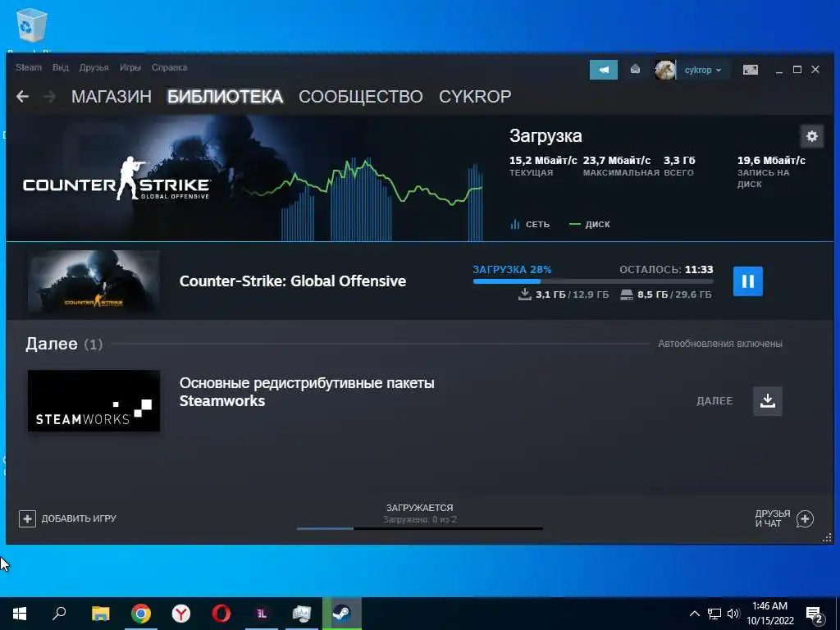840x630 pixels.
Task: Click the CS:GO download progress bar
Action: coord(593,281)
